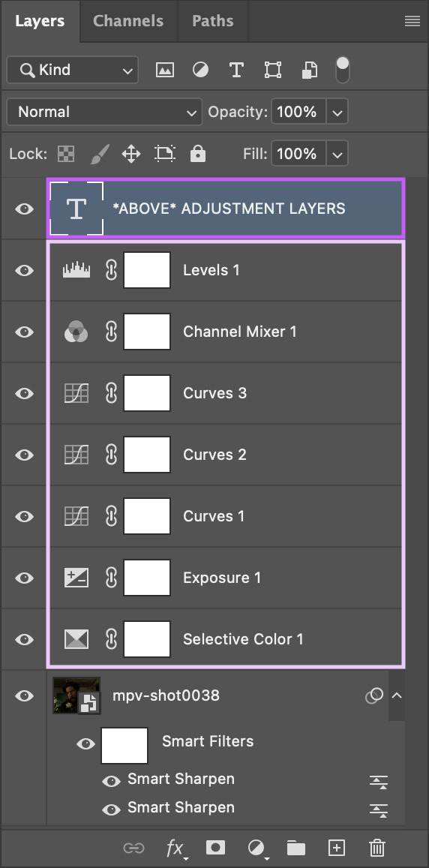Open the fx layer style menu

point(175,848)
